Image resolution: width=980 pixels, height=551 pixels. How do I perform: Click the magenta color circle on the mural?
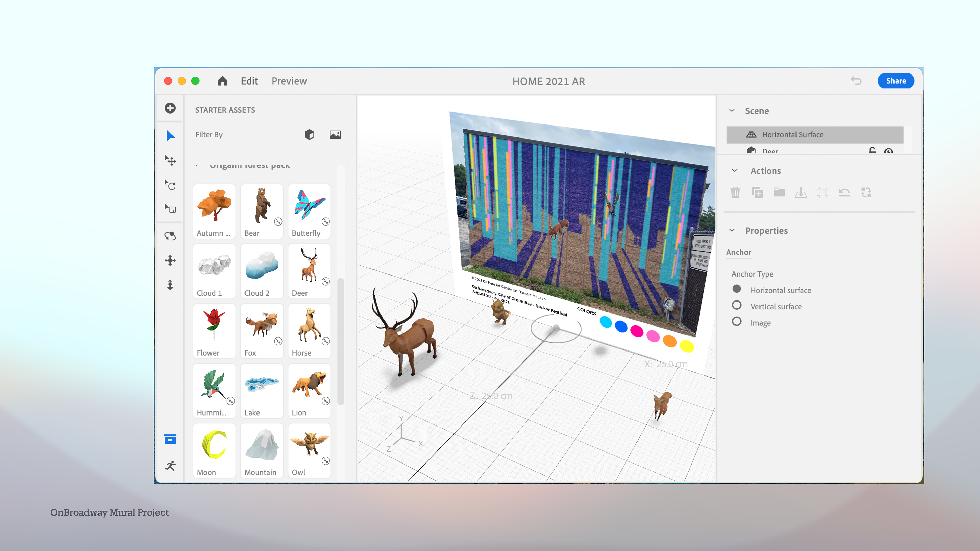[637, 331]
